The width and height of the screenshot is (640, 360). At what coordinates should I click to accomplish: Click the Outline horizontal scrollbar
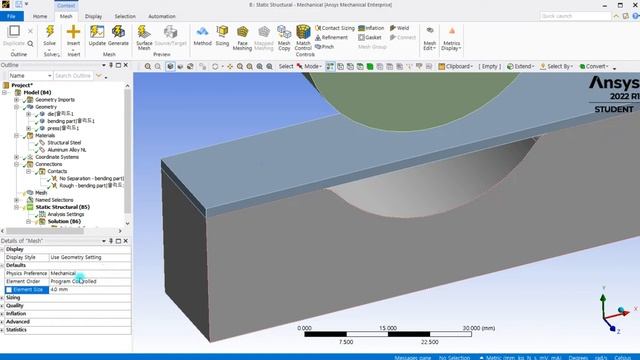pyautogui.click(x=45, y=231)
